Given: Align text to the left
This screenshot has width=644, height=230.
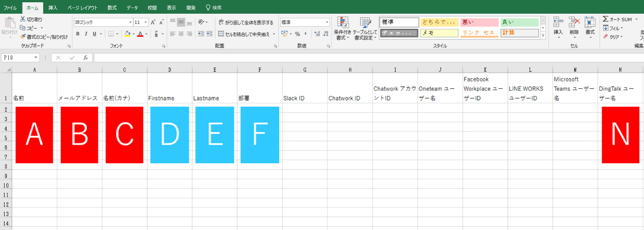Looking at the screenshot, I should pyautogui.click(x=172, y=34).
